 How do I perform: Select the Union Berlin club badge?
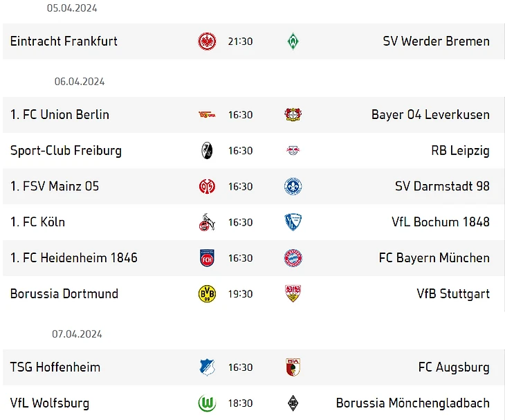[x=207, y=115]
